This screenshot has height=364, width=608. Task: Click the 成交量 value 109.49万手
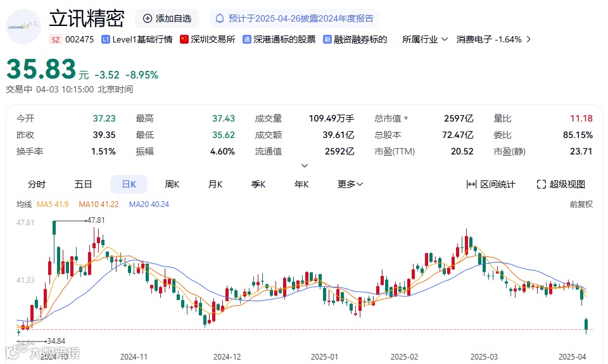click(x=331, y=118)
